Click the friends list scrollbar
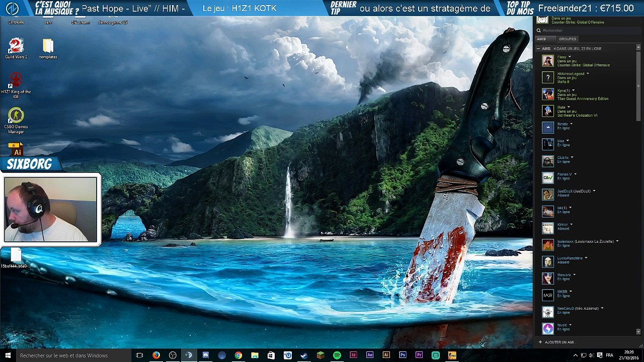This screenshot has height=362, width=644. coord(638,85)
